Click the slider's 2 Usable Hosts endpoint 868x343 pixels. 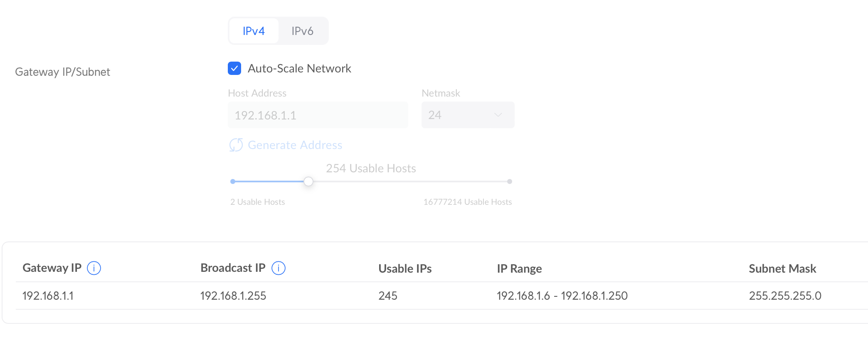[x=233, y=181]
